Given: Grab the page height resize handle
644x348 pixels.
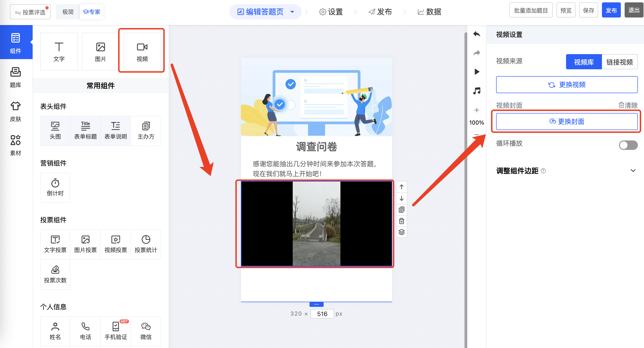Looking at the screenshot, I should (317, 304).
